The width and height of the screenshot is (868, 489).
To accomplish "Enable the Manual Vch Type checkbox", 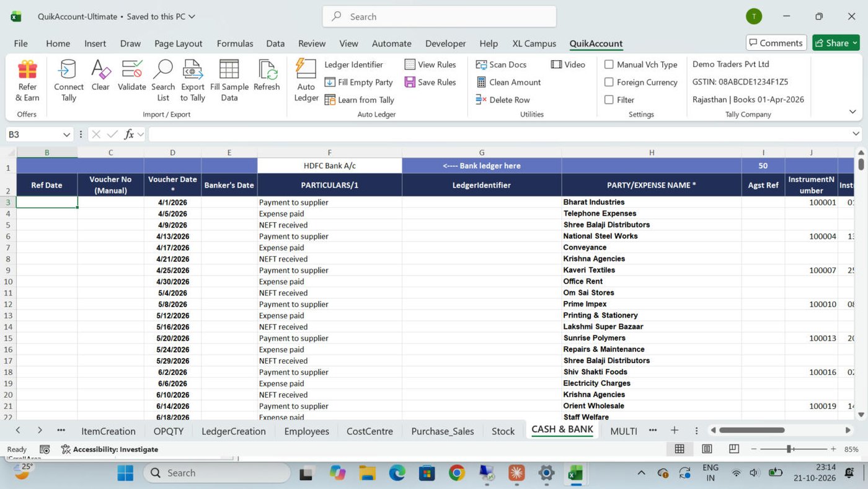I will coord(609,65).
